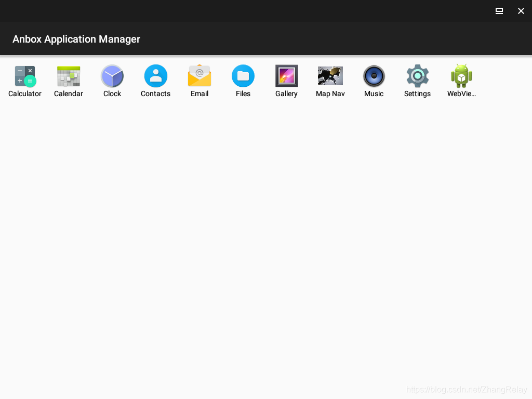Click the "Email" label text
The width and height of the screenshot is (532, 399).
pyautogui.click(x=199, y=94)
